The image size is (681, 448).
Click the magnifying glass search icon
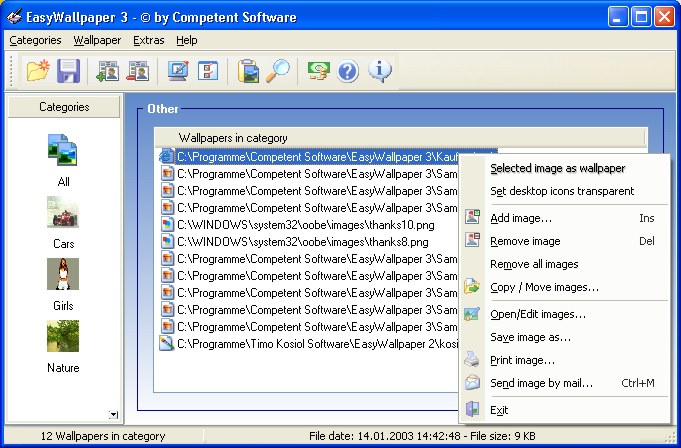[278, 71]
